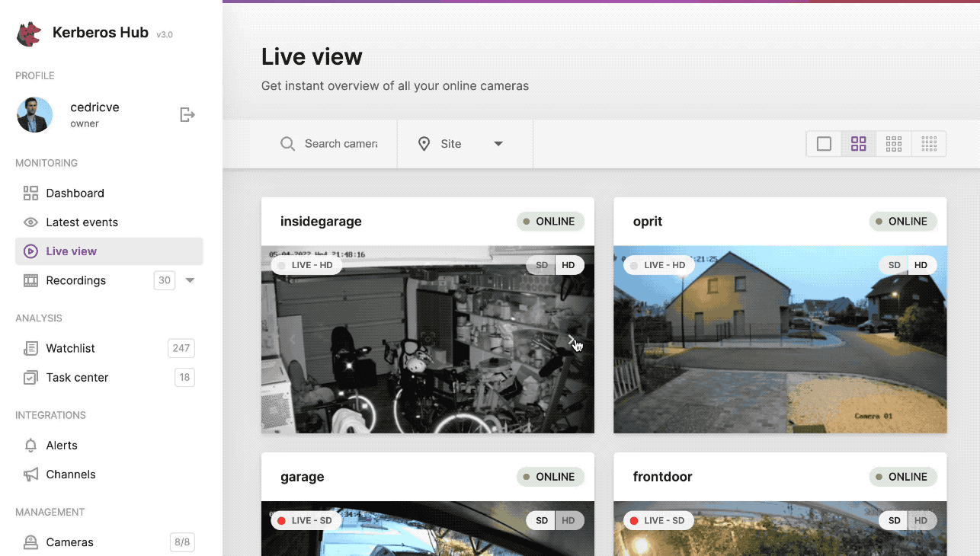
Task: Click the Kerberos Hub dog logo
Action: click(30, 34)
